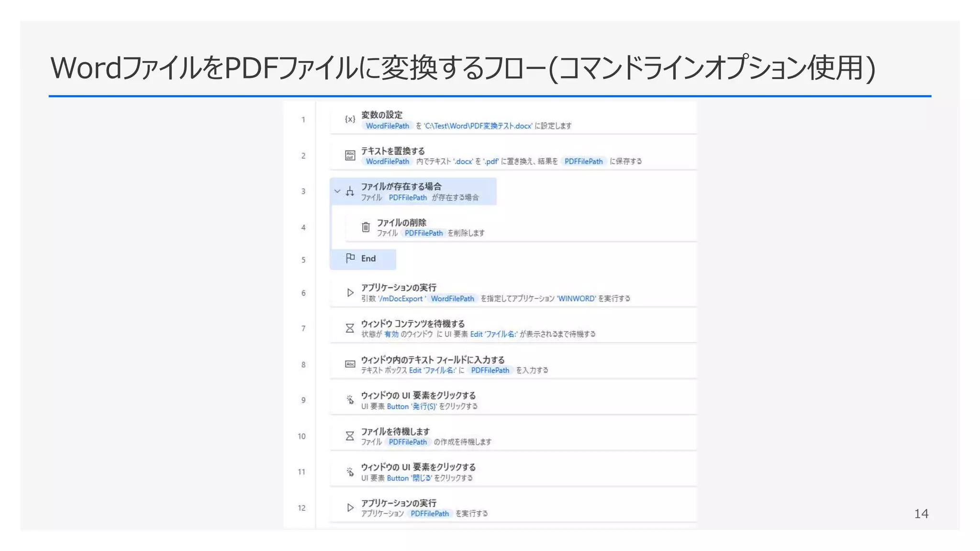Click the hourglass icon of ウィンドウ コンテンツを待機する
Image resolution: width=980 pixels, height=551 pixels.
350,328
